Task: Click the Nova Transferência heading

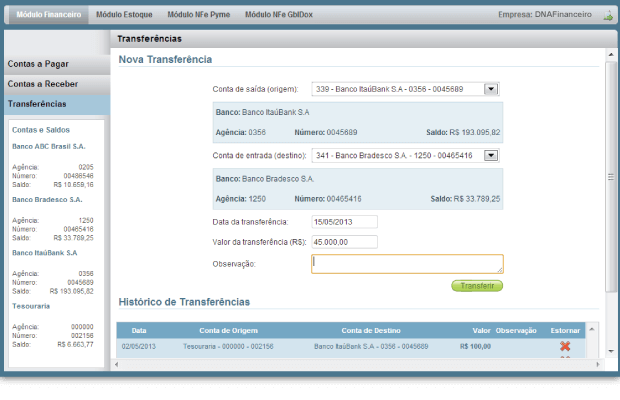Action: click(x=165, y=59)
